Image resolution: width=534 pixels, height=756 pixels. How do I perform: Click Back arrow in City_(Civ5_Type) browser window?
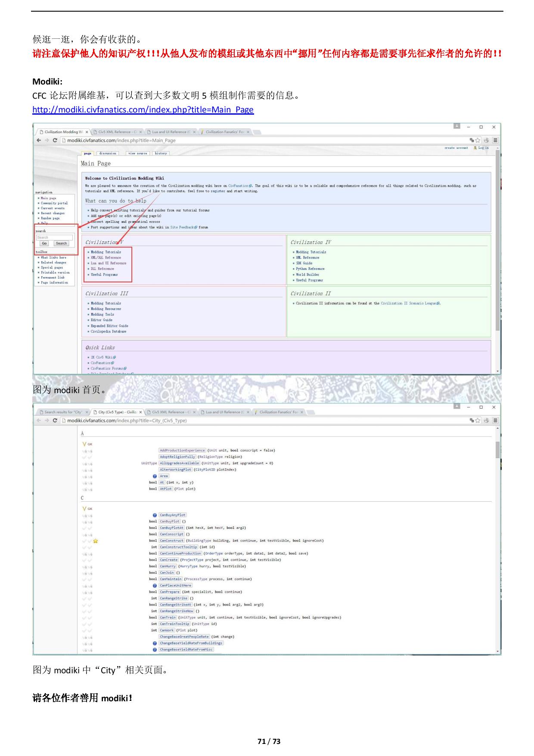coord(39,420)
